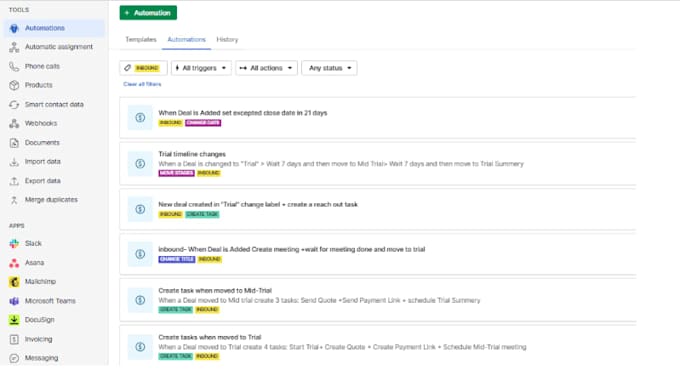Screen dimensions: 680x375
Task: Open 'When Deal is Added set excepted close date in 21 days'
Action: coord(243,113)
